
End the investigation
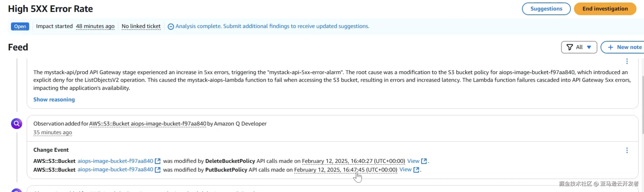605,9
